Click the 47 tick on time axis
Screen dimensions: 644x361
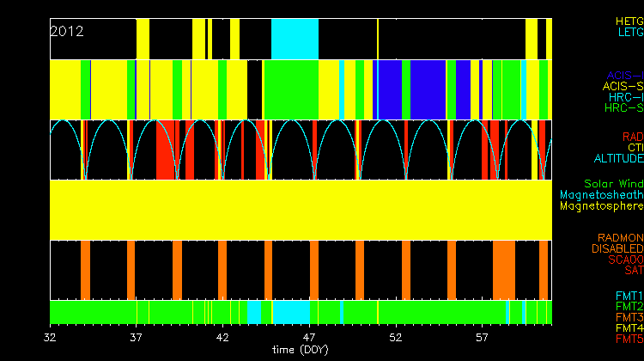pos(309,337)
